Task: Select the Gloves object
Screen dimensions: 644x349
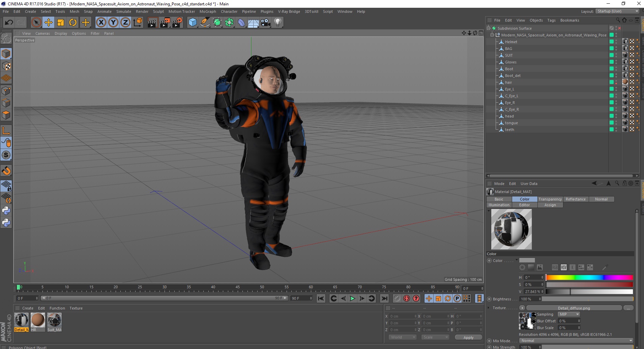Action: [x=510, y=62]
